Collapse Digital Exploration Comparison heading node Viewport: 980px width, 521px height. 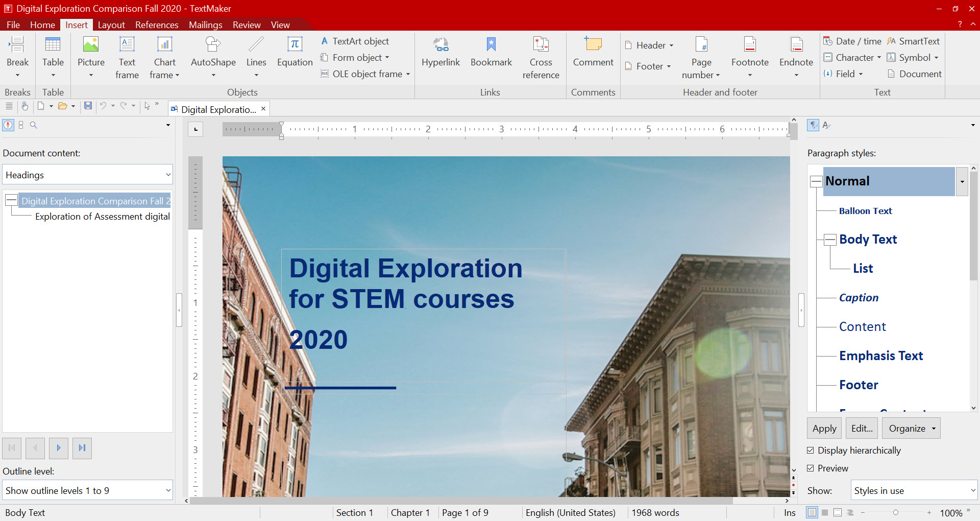pos(11,200)
